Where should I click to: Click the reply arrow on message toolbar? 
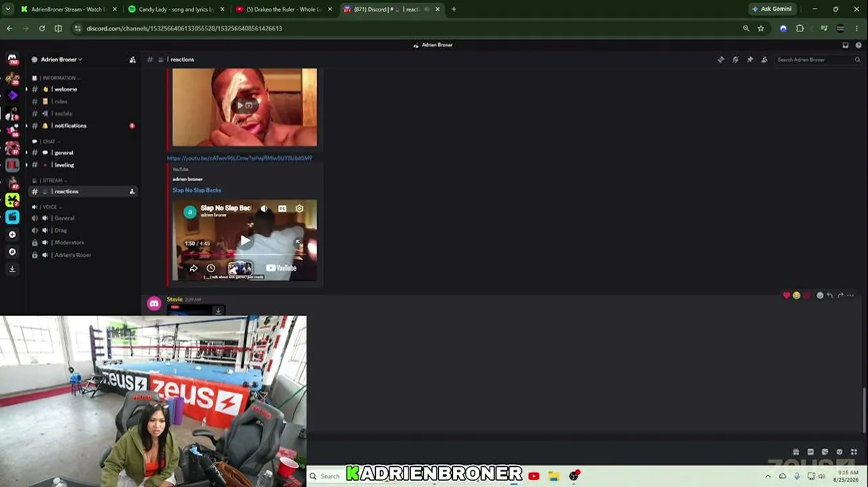(x=830, y=296)
